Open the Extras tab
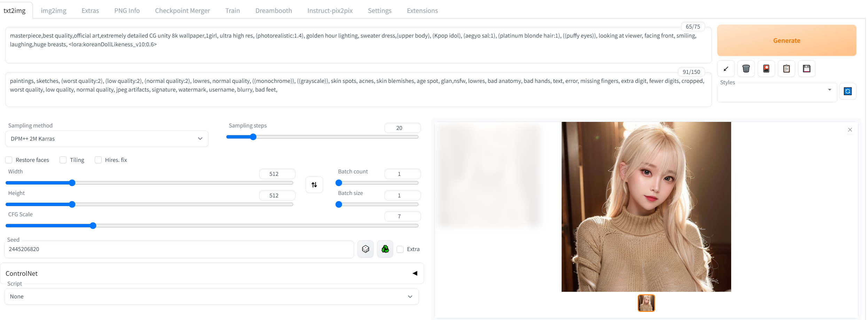This screenshot has height=320, width=868. pos(90,10)
